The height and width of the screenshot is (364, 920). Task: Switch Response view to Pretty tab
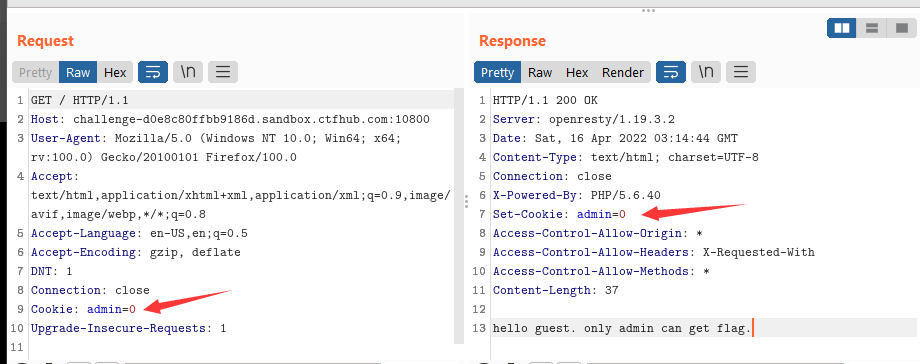click(x=498, y=72)
